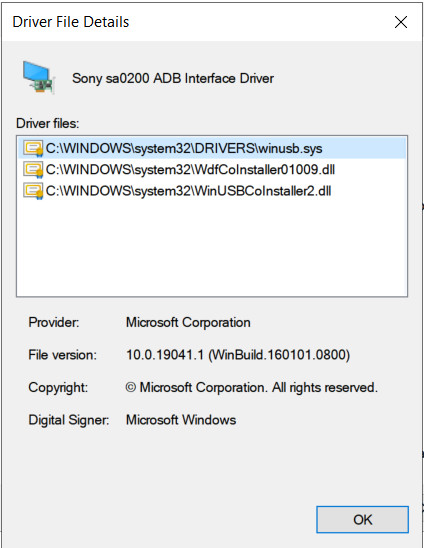
Task: Select winusb.sys driver file entry
Action: point(212,148)
